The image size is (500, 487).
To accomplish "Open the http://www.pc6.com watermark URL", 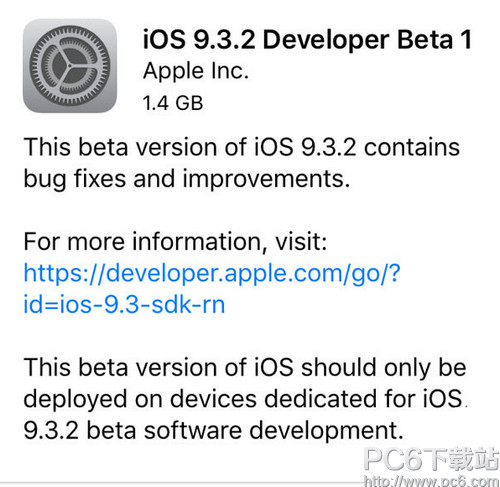I will click(x=431, y=481).
